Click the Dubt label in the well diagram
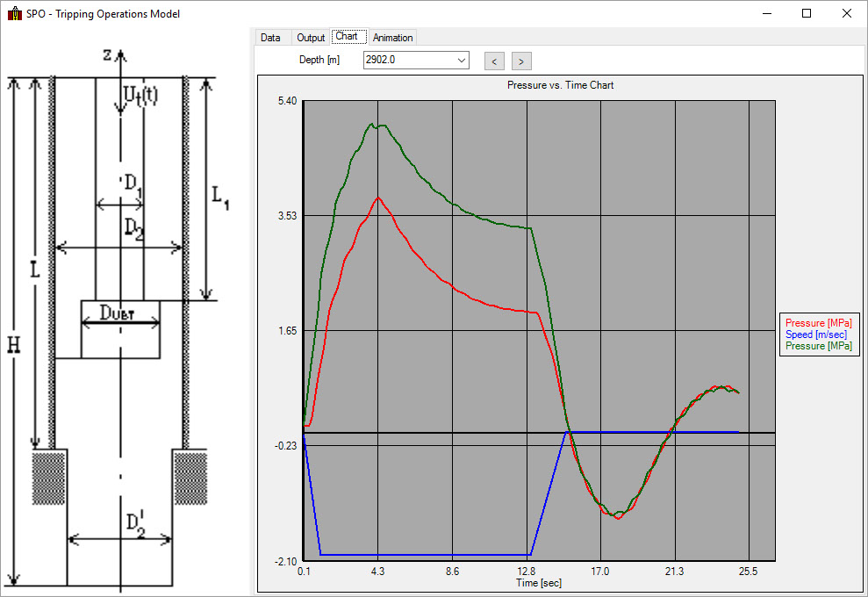The height and width of the screenshot is (597, 868). [x=120, y=312]
